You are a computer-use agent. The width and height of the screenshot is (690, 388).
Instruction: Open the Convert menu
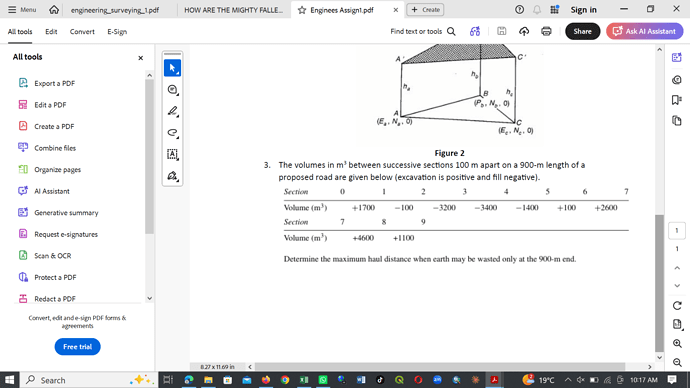(82, 32)
